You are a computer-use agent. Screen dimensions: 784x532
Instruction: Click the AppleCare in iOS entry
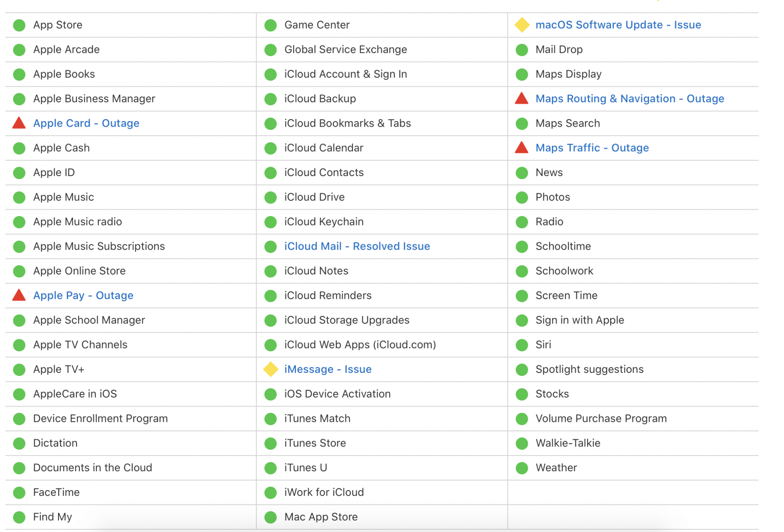(x=75, y=394)
